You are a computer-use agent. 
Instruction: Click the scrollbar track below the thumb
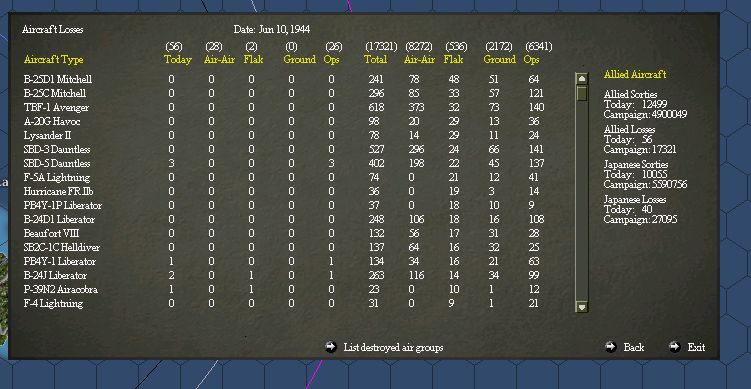point(582,201)
